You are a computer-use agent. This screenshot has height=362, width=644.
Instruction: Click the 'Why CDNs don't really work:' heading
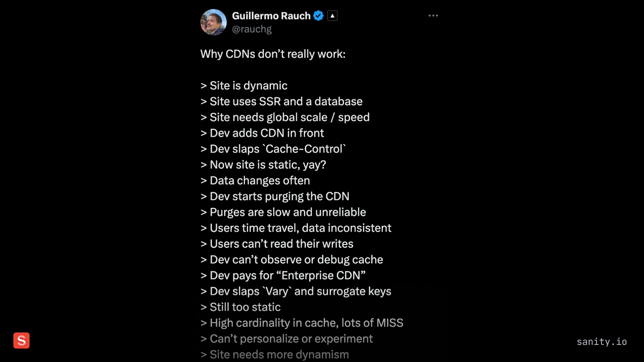[x=273, y=54]
